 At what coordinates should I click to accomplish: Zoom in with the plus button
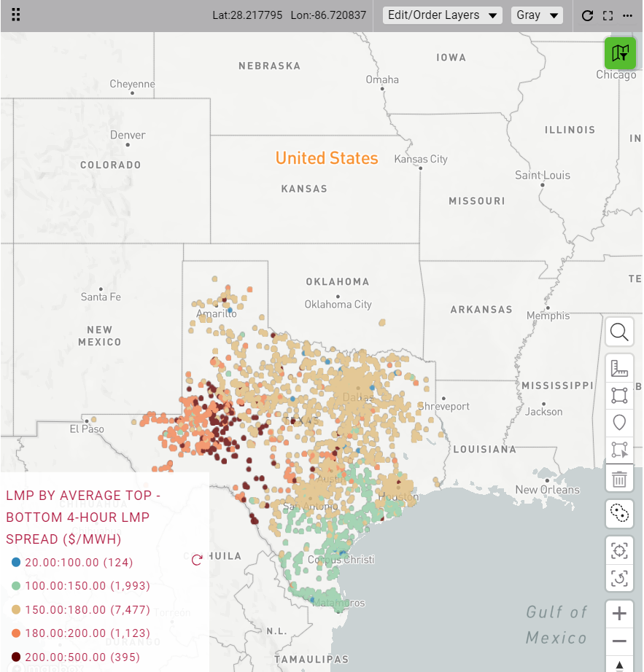pyautogui.click(x=619, y=614)
